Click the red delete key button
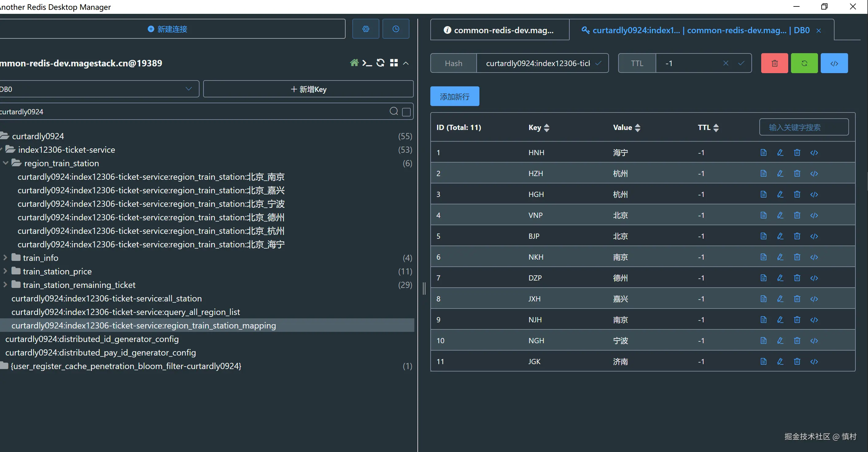The height and width of the screenshot is (452, 868). 774,63
